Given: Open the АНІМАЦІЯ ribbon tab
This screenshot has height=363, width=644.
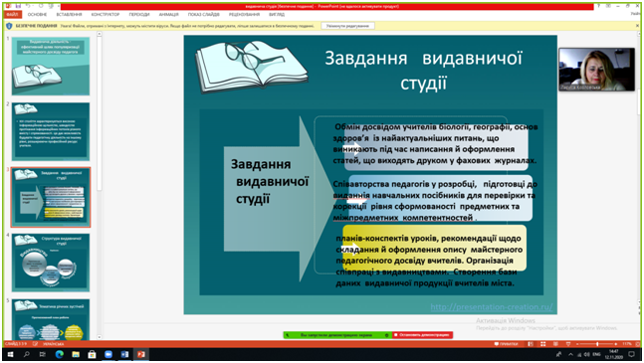Looking at the screenshot, I should pyautogui.click(x=169, y=14).
